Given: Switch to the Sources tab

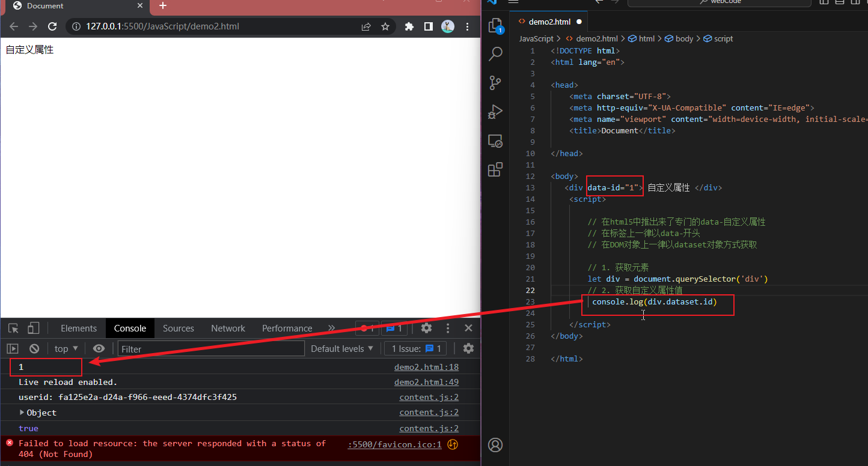Looking at the screenshot, I should (x=178, y=328).
